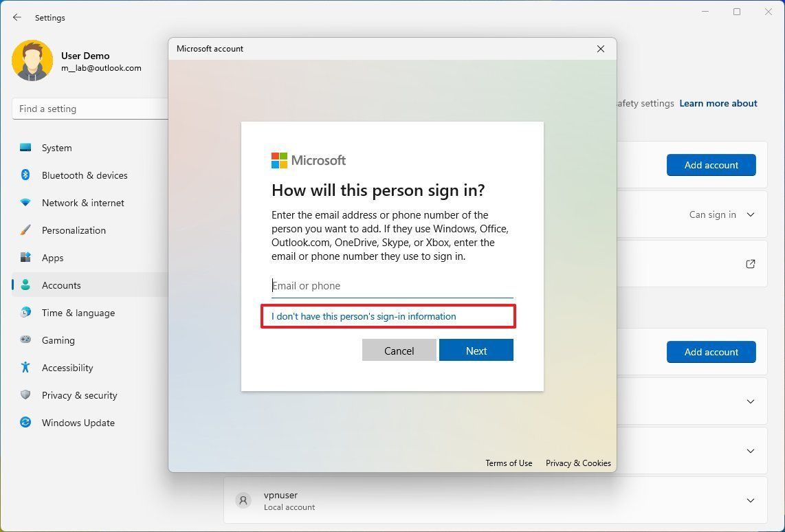Expand the vpnuser local account entry

click(750, 500)
